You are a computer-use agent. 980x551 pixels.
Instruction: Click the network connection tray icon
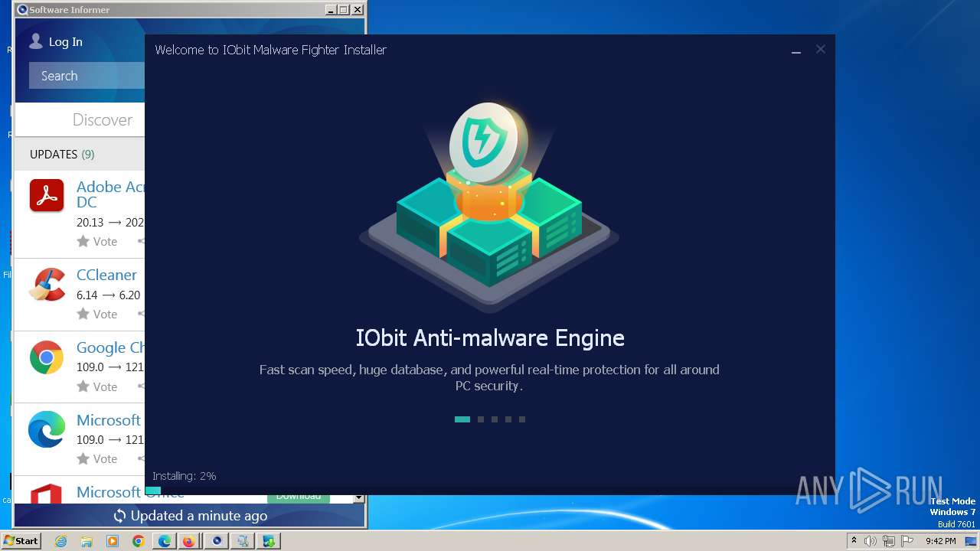[889, 541]
